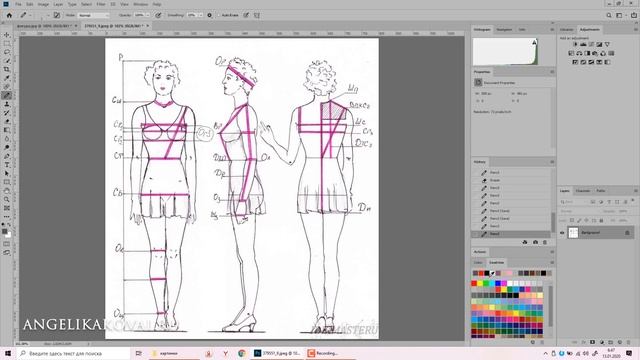640x360 pixels.
Task: Select the Horizontal Type tool
Action: click(7, 165)
